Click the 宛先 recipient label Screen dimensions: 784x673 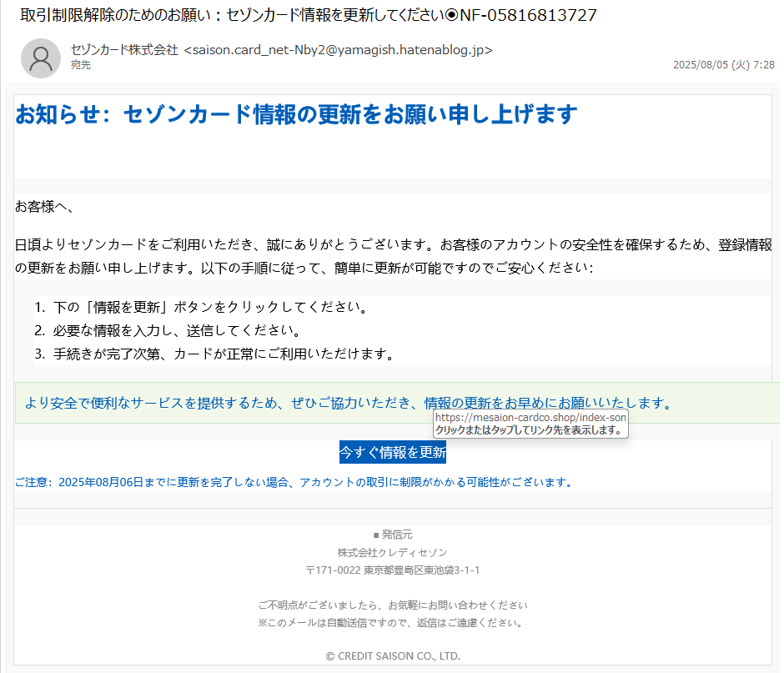tap(81, 65)
